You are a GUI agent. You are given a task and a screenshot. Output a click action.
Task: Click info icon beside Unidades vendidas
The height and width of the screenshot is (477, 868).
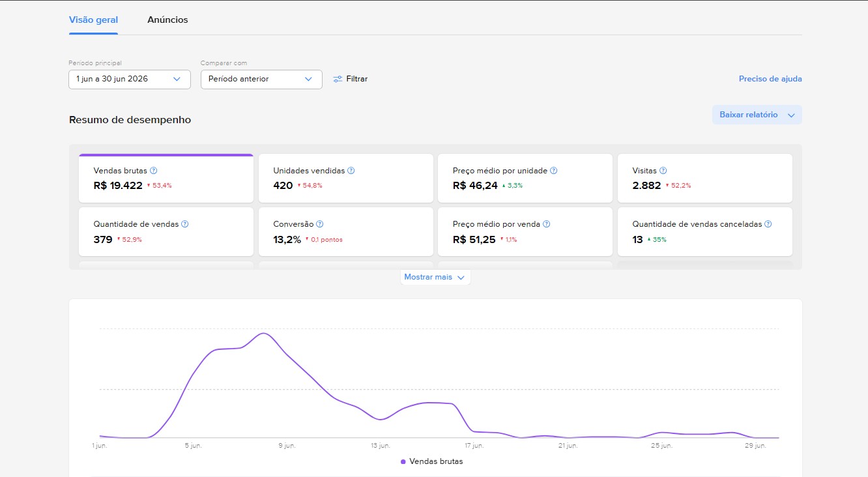(x=351, y=171)
